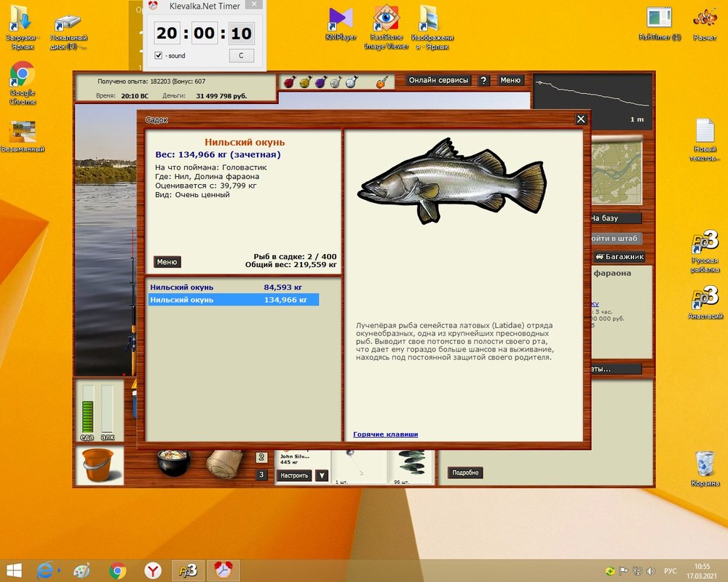Click the red potion flask icon
Viewport: 728px width, 582px height.
[289, 82]
